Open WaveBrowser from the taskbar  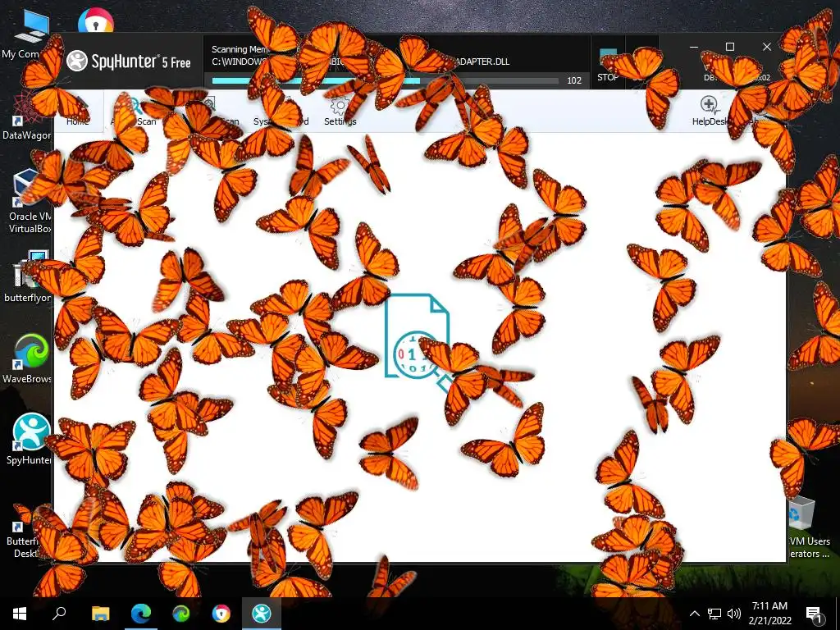tap(181, 614)
